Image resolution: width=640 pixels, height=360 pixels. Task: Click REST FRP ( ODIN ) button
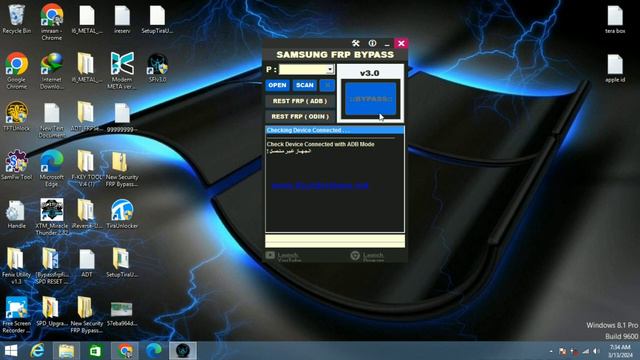[300, 116]
